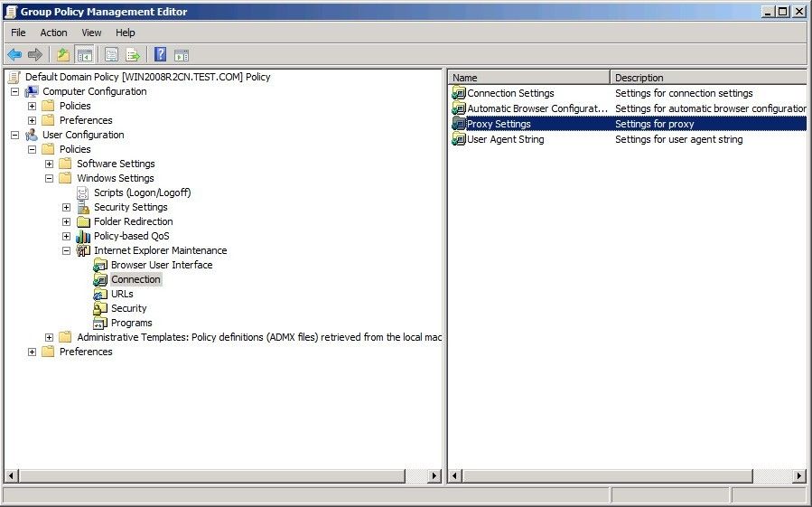The width and height of the screenshot is (812, 507).
Task: Click the Up one level toolbar icon
Action: click(x=63, y=54)
